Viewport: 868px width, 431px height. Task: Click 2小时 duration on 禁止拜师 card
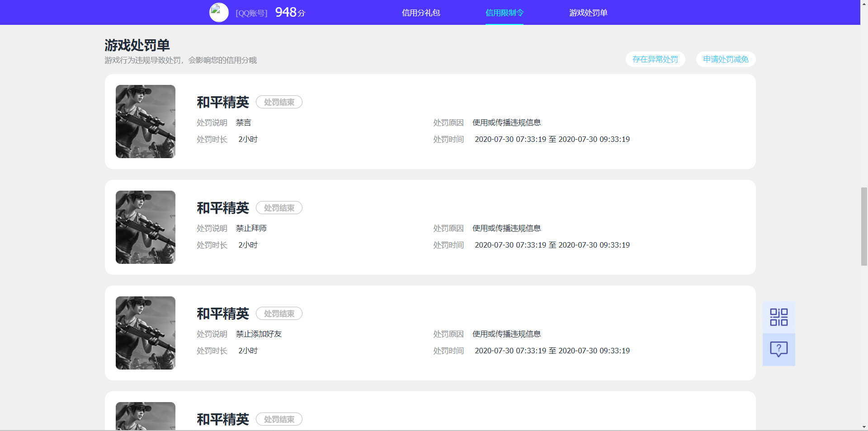tap(248, 245)
